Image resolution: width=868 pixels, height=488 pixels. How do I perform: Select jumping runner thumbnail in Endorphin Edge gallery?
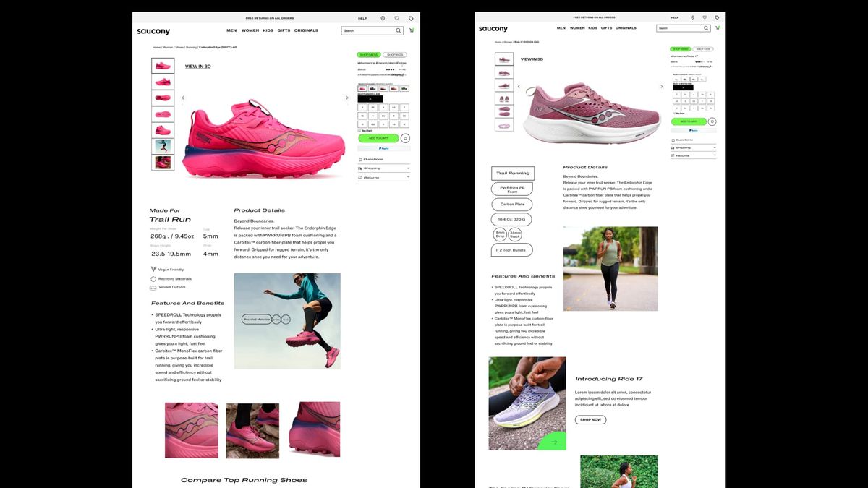163,146
